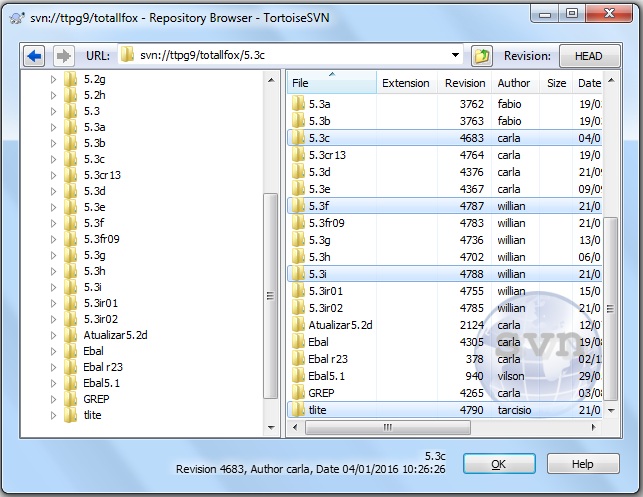This screenshot has height=497, width=643.
Task: Click 5.3c folder icon in file list
Action: 298,138
